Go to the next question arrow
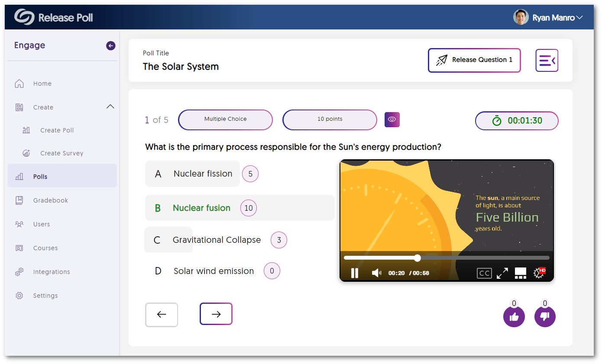Viewport: 602px width, 364px height. (x=216, y=314)
